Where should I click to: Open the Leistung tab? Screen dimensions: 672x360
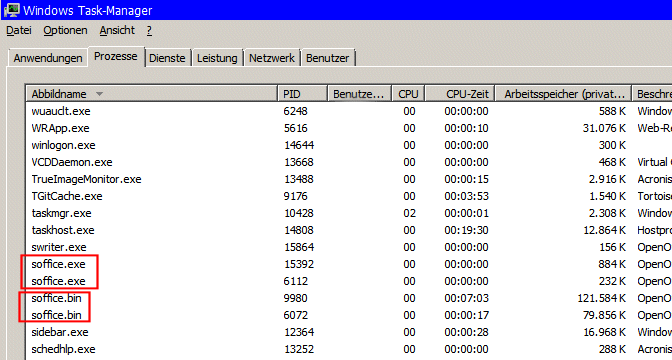[x=217, y=58]
